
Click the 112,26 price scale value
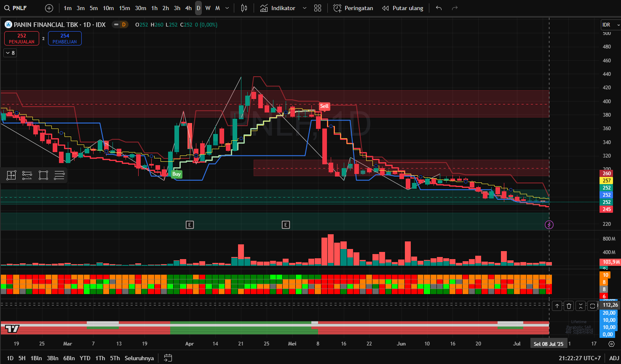pyautogui.click(x=610, y=305)
